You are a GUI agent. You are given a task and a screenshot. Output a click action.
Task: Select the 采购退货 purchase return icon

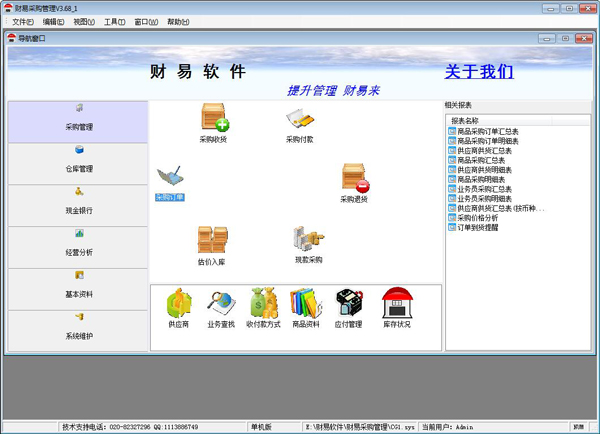[354, 179]
